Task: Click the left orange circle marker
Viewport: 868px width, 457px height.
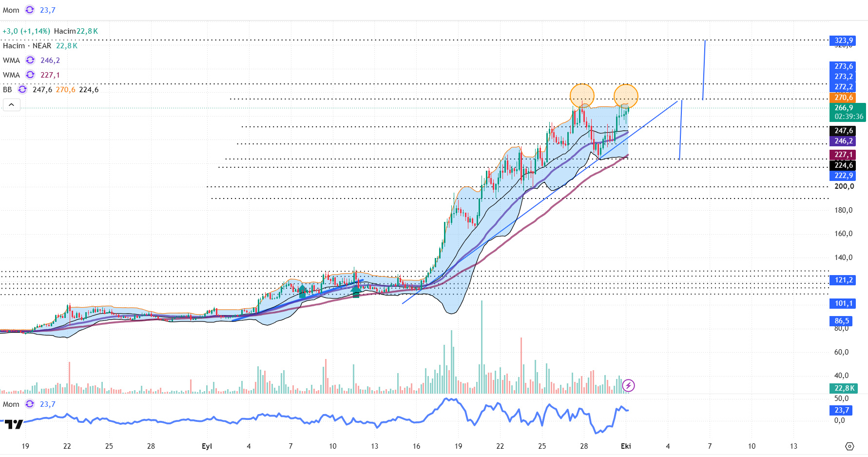Action: 582,96
